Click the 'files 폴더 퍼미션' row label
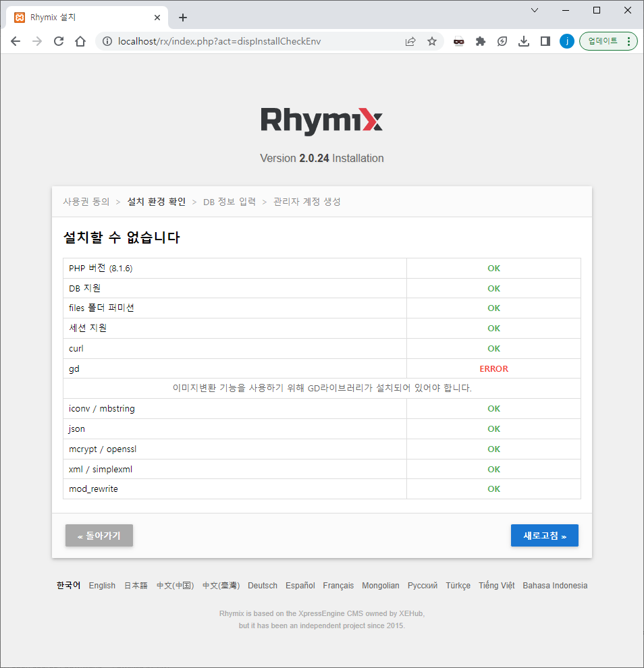 pyautogui.click(x=101, y=308)
